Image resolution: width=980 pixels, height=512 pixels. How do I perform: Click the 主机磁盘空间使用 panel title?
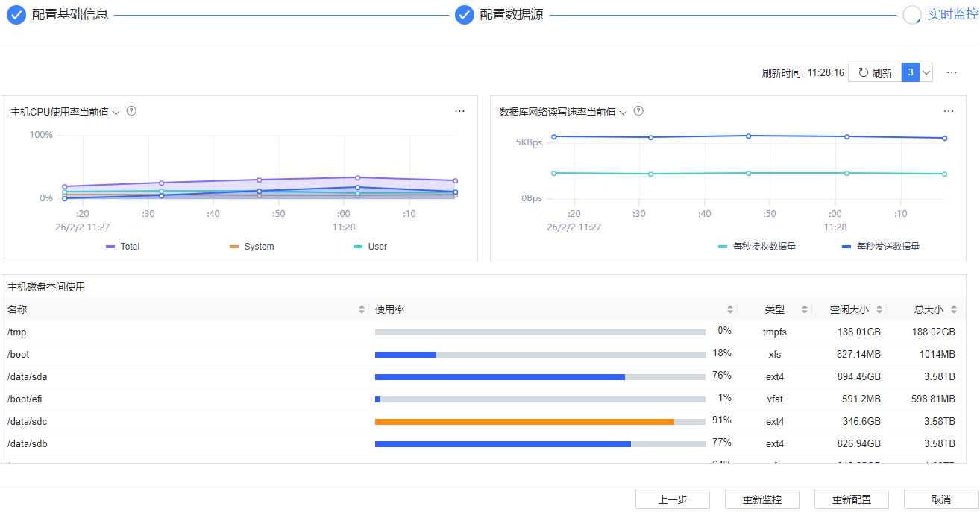click(46, 287)
